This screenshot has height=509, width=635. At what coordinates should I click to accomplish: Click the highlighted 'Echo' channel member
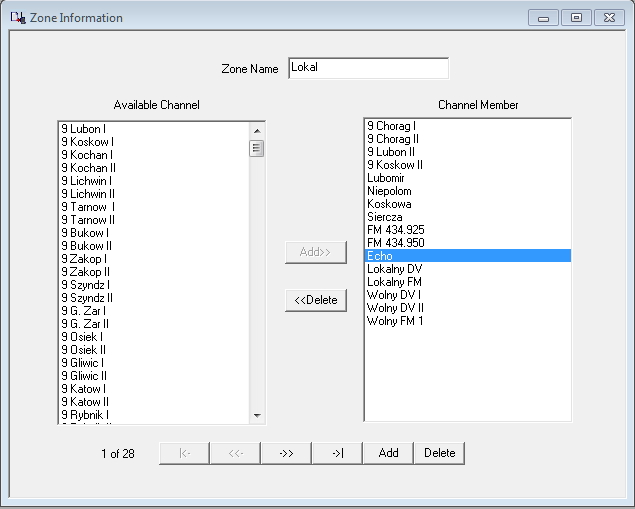(468, 256)
